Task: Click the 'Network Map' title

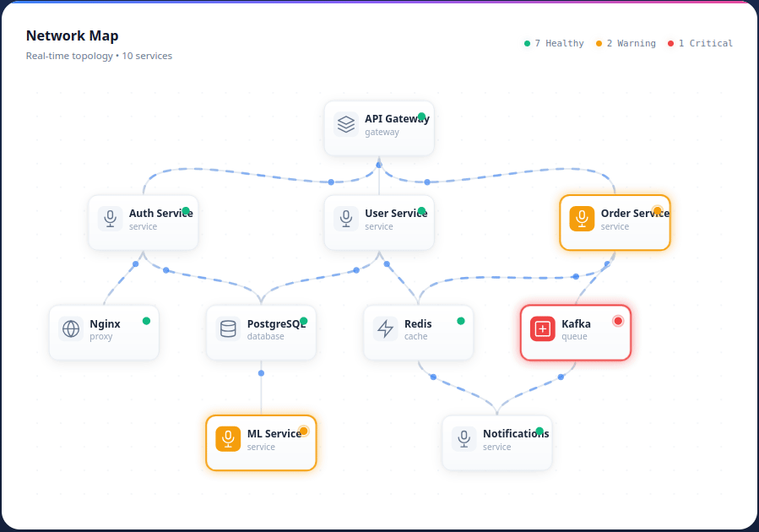Action: 72,35
